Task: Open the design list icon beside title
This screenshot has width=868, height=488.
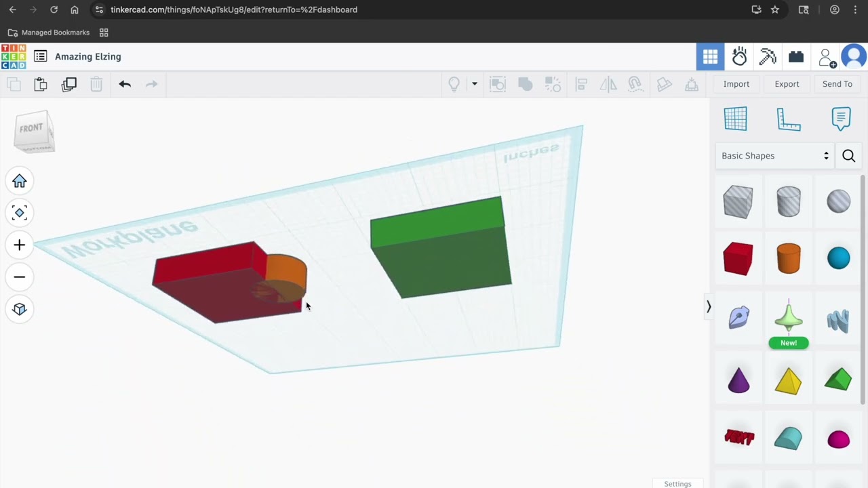Action: [x=41, y=57]
